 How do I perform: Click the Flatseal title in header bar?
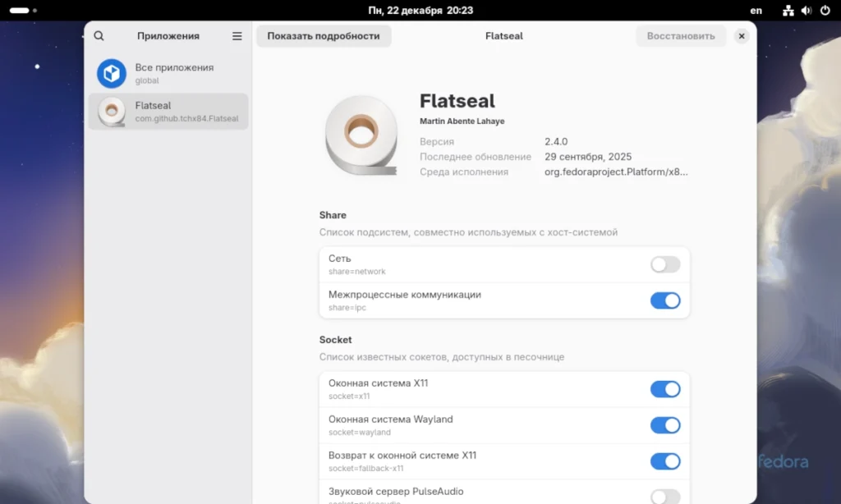click(503, 36)
